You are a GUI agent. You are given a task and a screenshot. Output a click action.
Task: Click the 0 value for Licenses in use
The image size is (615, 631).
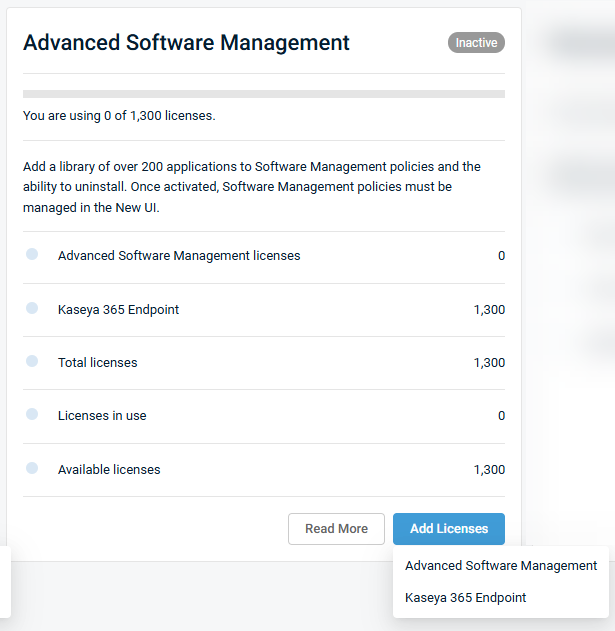pos(501,416)
